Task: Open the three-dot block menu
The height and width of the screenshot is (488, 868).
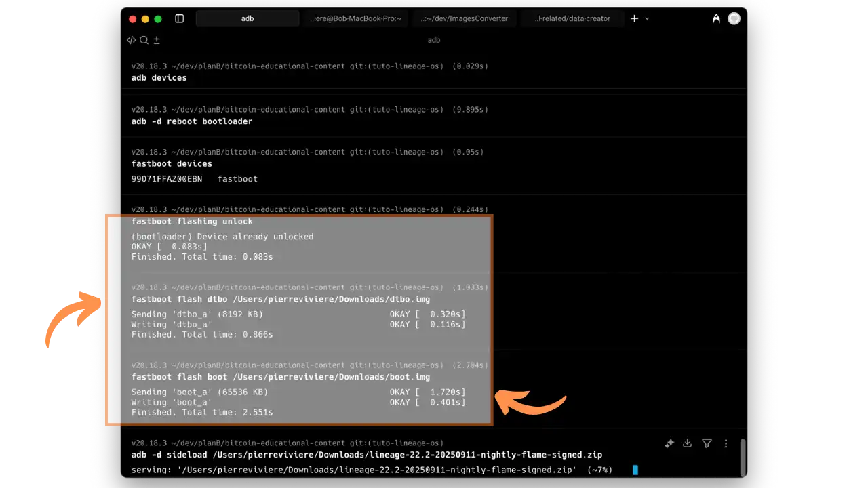Action: 726,443
